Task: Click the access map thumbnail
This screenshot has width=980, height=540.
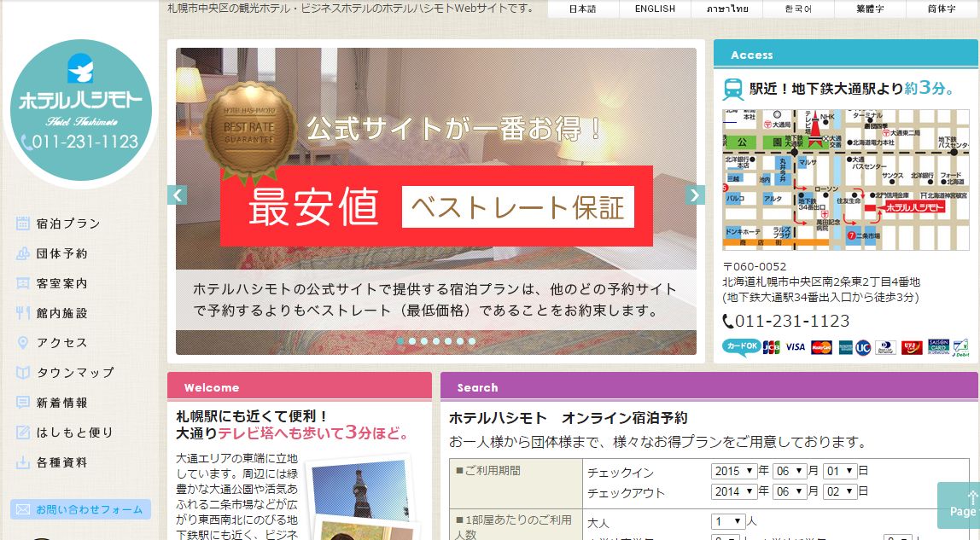Action: 846,180
